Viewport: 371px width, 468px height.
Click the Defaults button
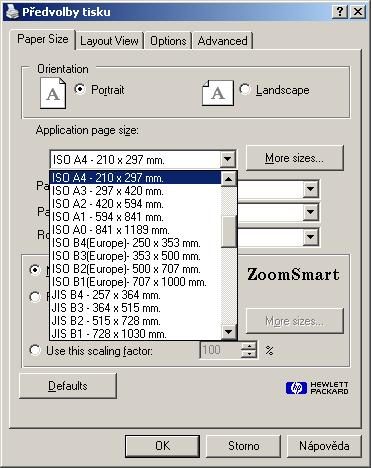tap(68, 386)
